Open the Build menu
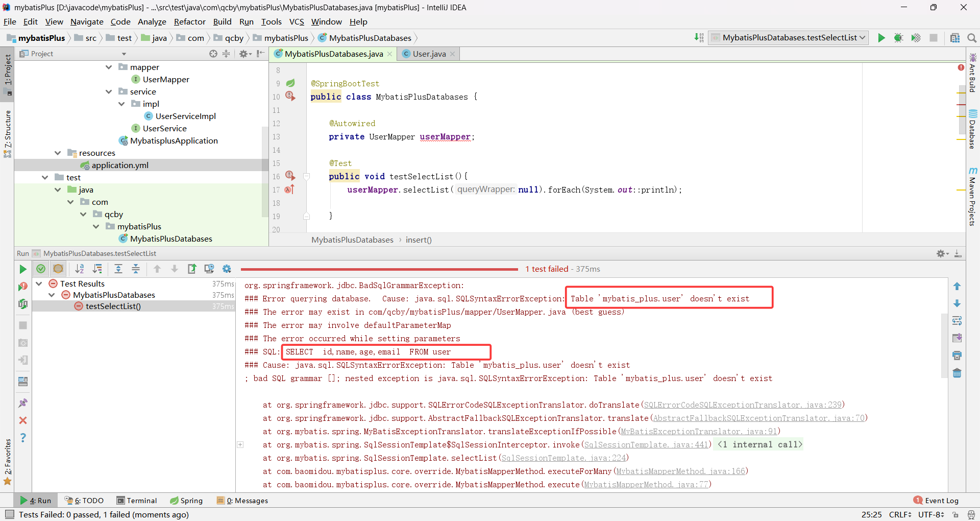The width and height of the screenshot is (980, 521). pyautogui.click(x=222, y=21)
